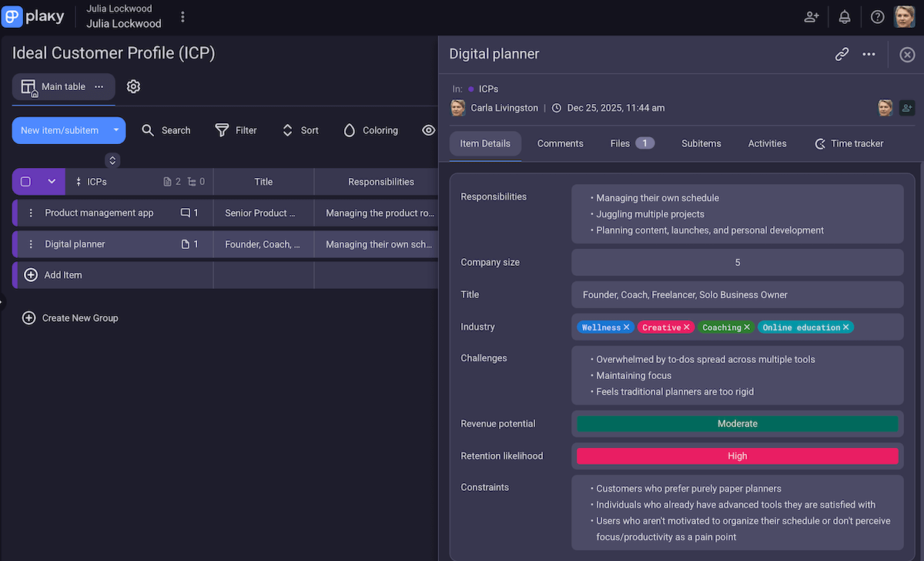Screen dimensions: 924x561
Task: Remove the Wellness industry tag
Action: pos(627,327)
